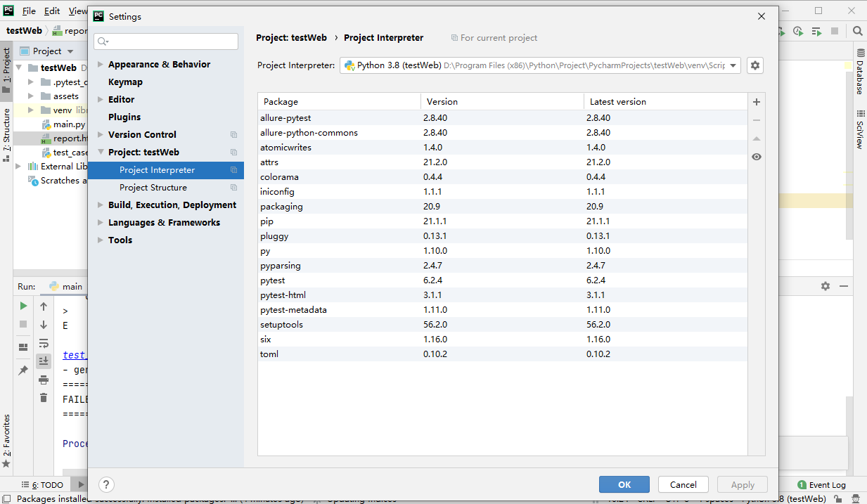Click the Print icon in Run console
The image size is (867, 504).
44,380
